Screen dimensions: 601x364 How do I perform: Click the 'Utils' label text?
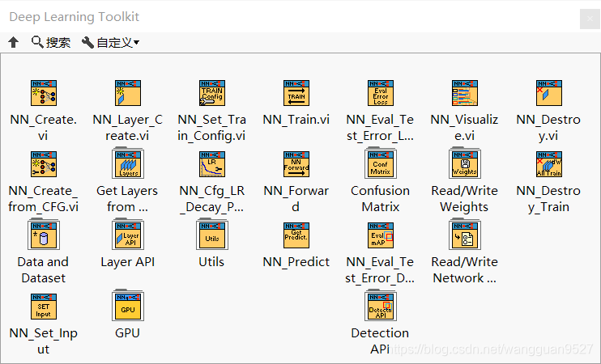pyautogui.click(x=211, y=262)
